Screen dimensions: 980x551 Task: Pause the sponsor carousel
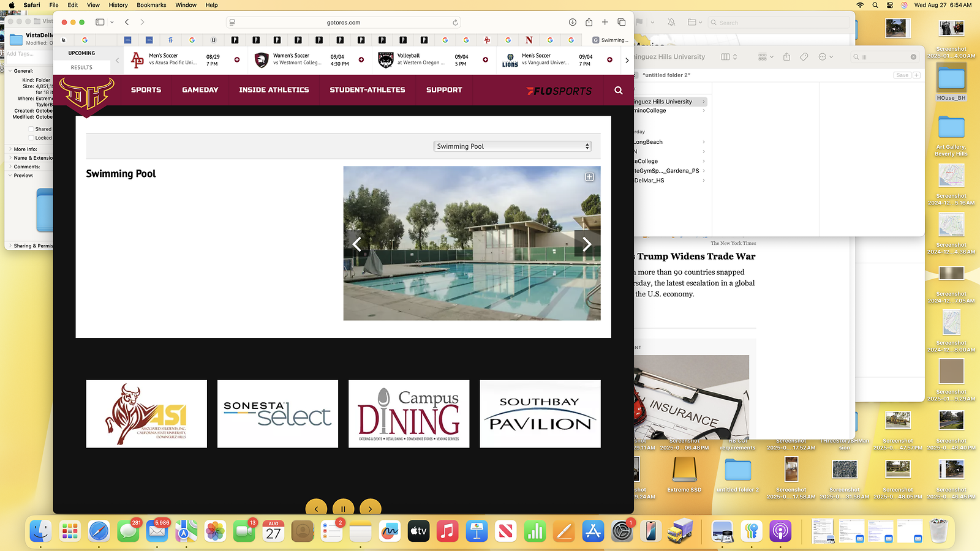(x=343, y=508)
